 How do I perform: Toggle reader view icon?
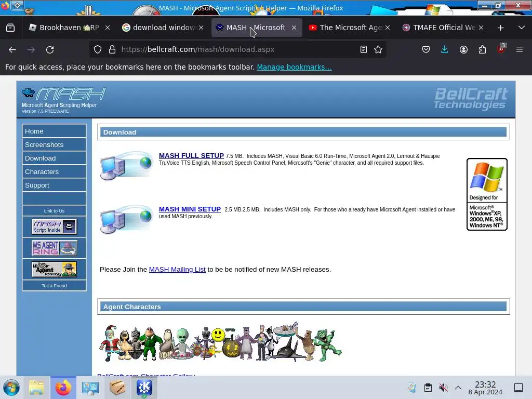click(363, 49)
